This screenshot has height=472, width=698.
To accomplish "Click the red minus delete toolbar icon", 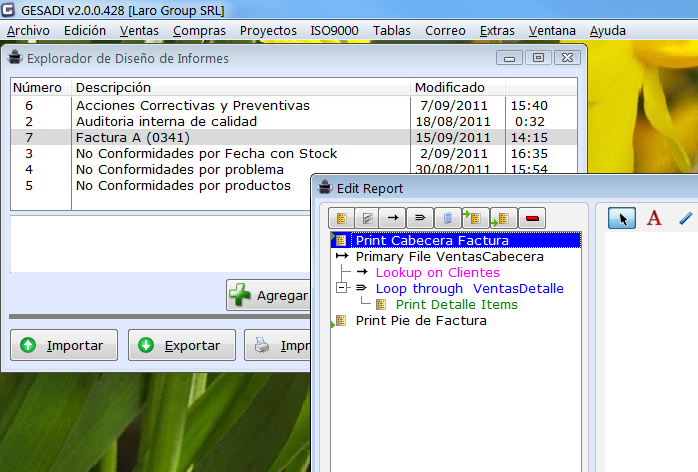I will 532,218.
